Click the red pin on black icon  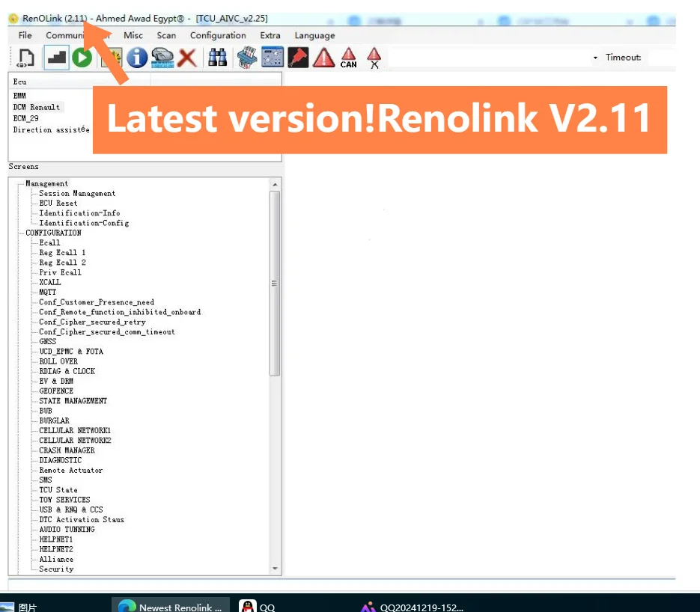point(298,58)
